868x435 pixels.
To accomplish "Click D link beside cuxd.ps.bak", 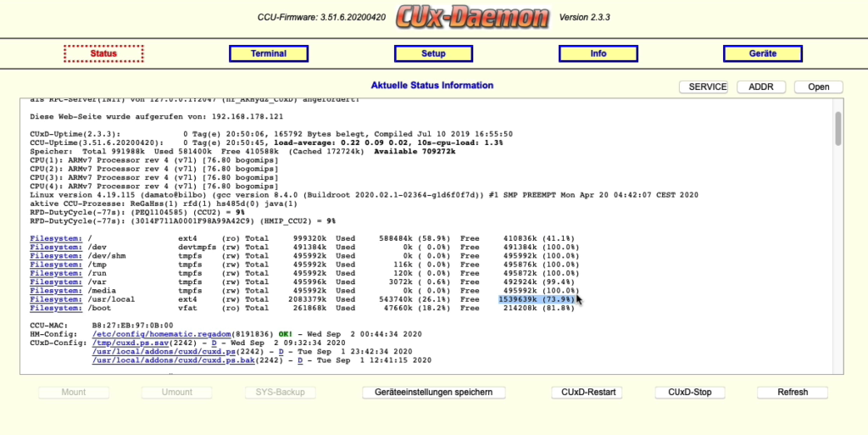I will point(301,360).
